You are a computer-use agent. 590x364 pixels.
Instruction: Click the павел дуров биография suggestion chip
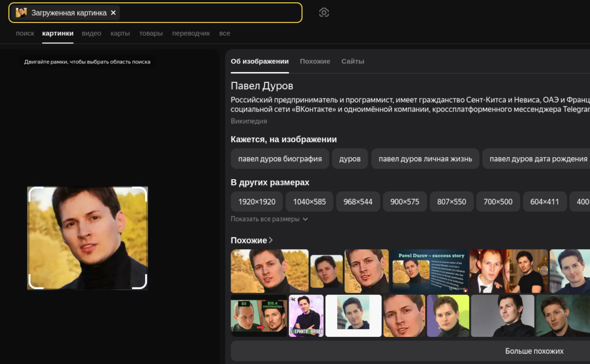point(280,159)
